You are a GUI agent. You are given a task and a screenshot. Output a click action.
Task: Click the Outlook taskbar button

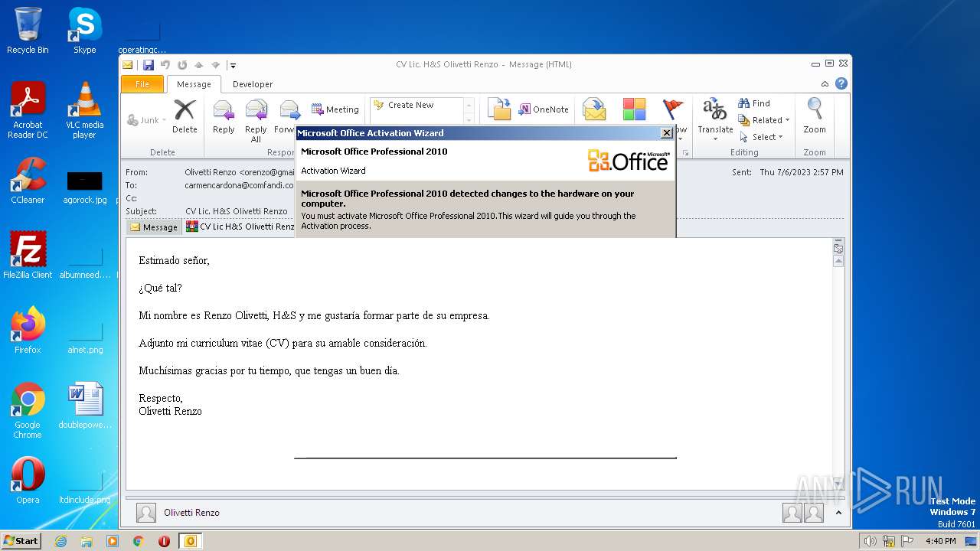190,541
